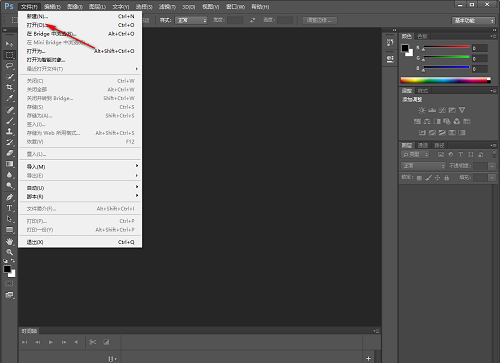500x363 pixels.
Task: Select the Eyedropper tool
Action: click(x=9, y=98)
